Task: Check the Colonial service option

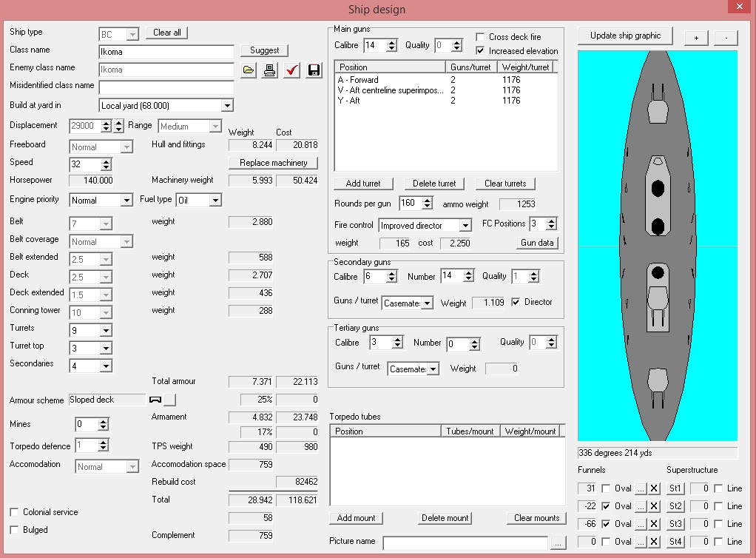Action: coord(15,512)
